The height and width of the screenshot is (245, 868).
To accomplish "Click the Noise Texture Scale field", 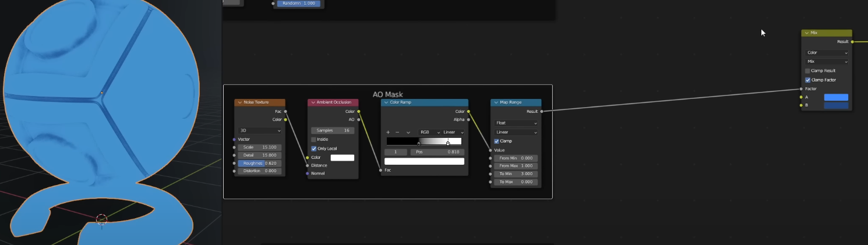I will (x=260, y=148).
